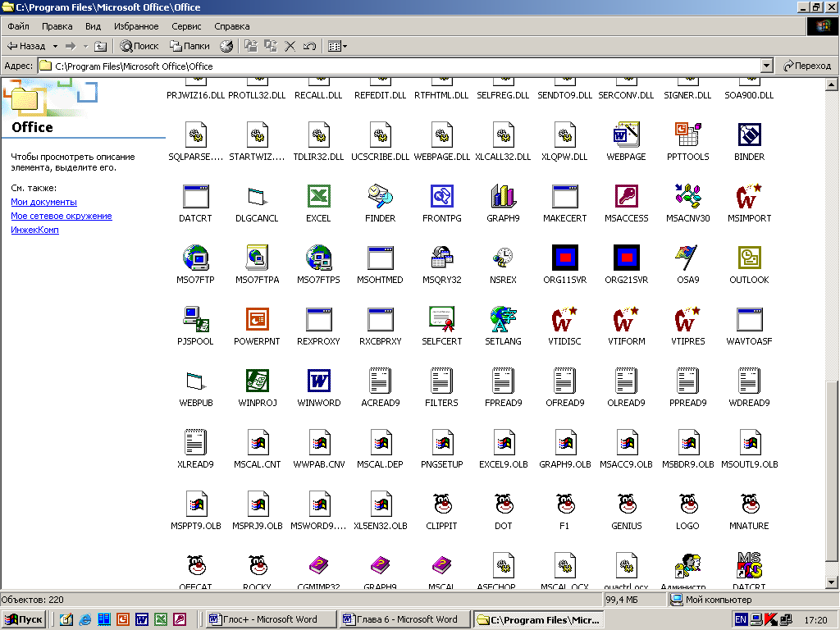Select the POWERPNT application icon

coord(257,319)
